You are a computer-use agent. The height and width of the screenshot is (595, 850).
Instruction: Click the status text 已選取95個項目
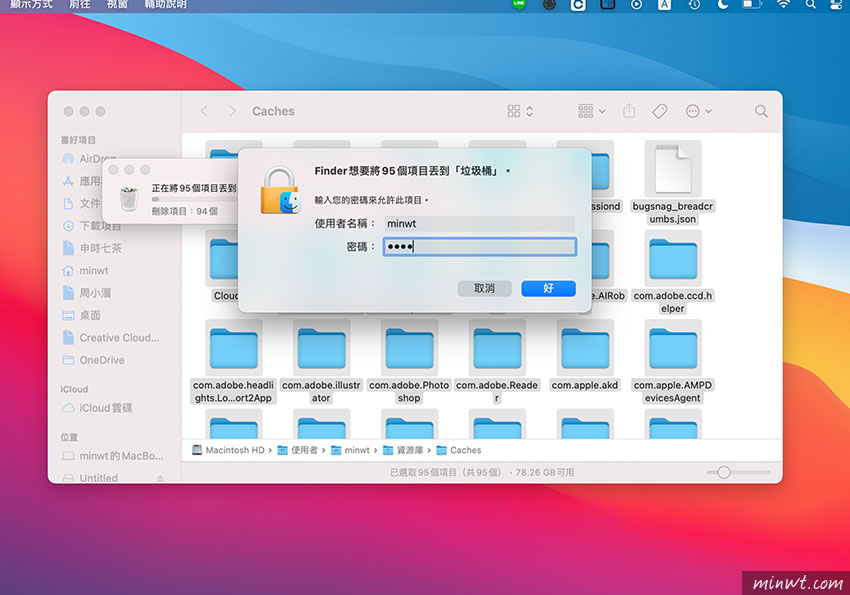click(x=423, y=473)
